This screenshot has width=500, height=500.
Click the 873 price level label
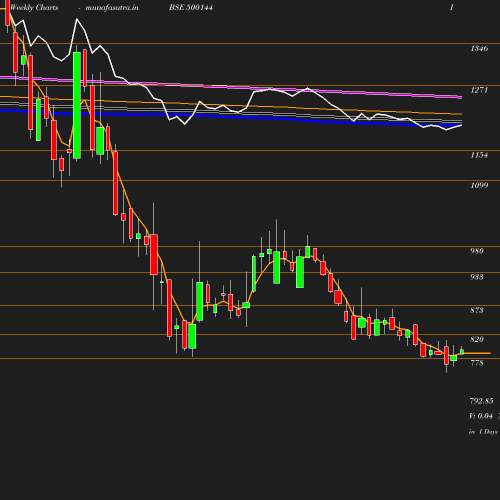click(x=477, y=310)
